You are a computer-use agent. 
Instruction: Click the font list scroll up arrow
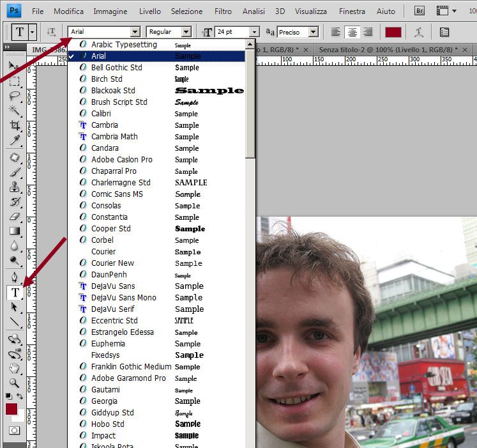[x=250, y=45]
